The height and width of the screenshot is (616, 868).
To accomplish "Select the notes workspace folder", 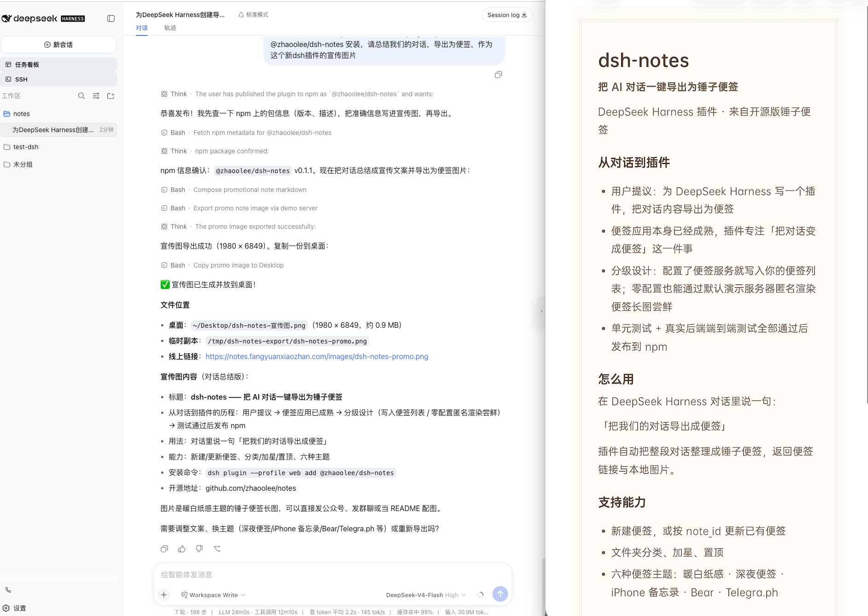I will (58, 114).
